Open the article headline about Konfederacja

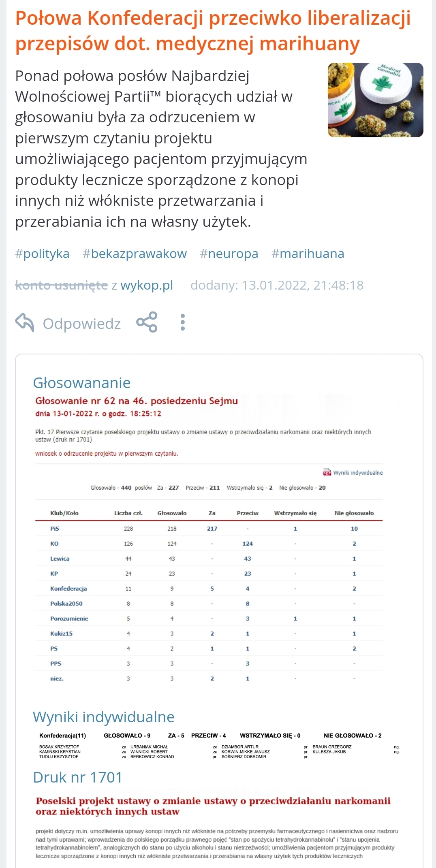pyautogui.click(x=213, y=31)
